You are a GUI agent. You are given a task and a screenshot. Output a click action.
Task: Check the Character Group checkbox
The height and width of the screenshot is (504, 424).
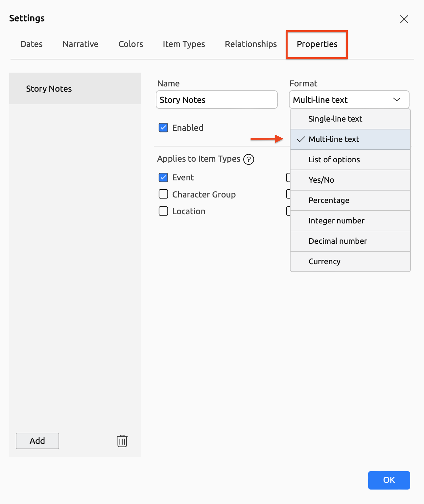click(163, 194)
